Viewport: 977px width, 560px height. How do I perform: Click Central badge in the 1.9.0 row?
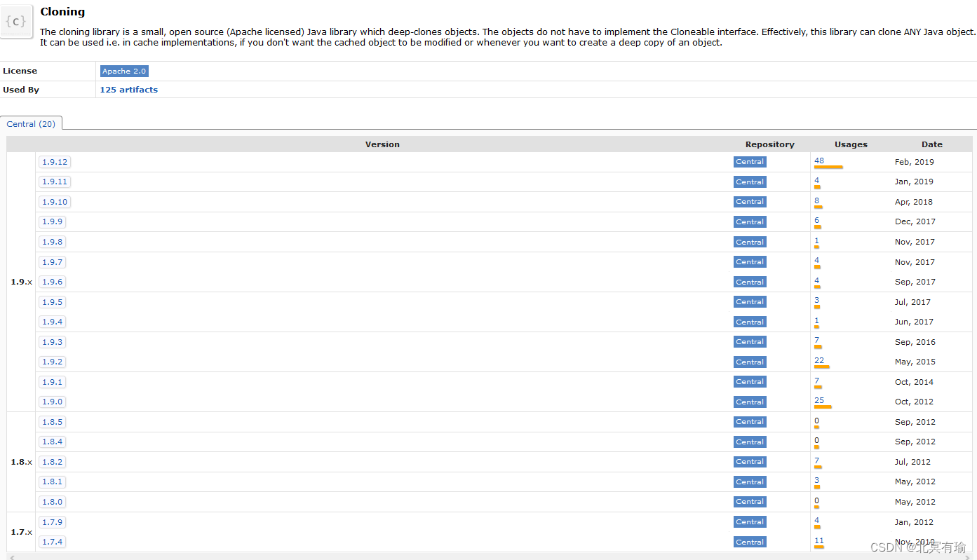(750, 402)
